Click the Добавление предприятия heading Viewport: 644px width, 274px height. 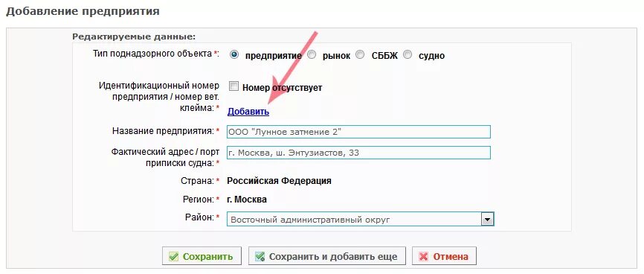coord(83,11)
